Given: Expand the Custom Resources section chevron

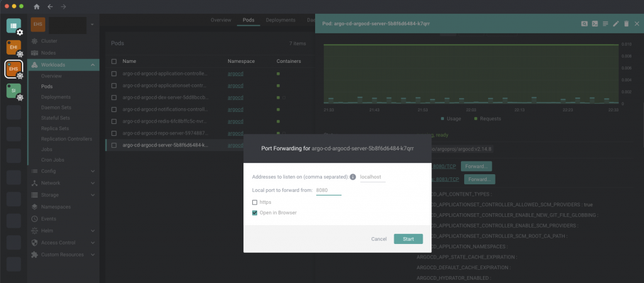Looking at the screenshot, I should (93, 255).
